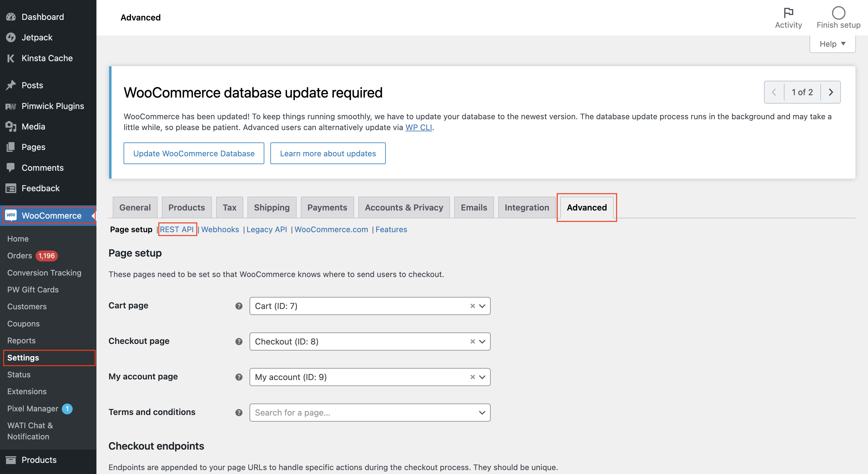Click the Pages stacked sheets icon
The width and height of the screenshot is (868, 474).
[11, 147]
